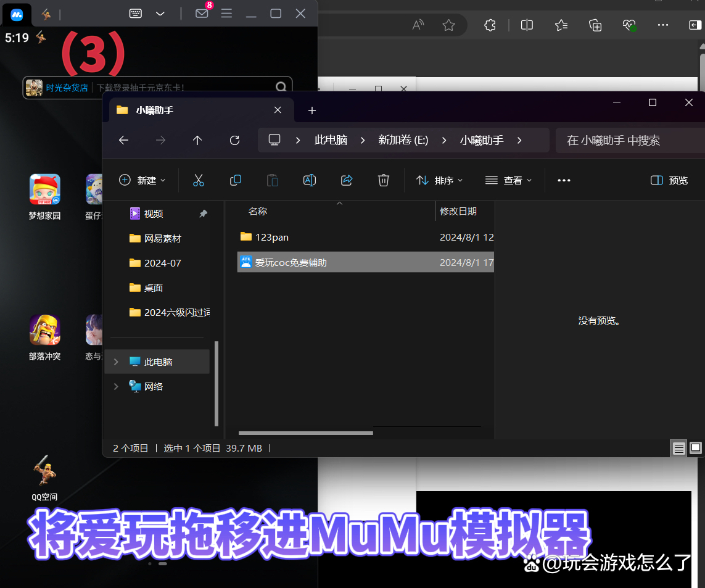Select the 123pan folder row

(366, 237)
